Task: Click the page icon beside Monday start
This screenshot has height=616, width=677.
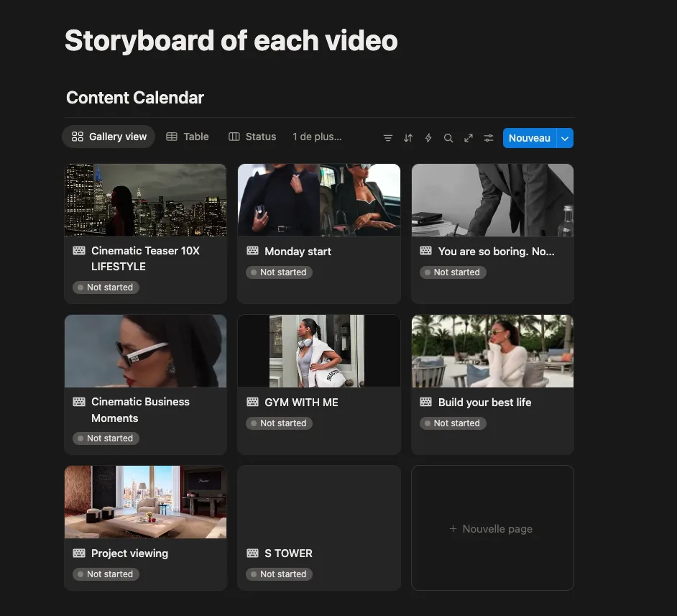Action: 252,251
